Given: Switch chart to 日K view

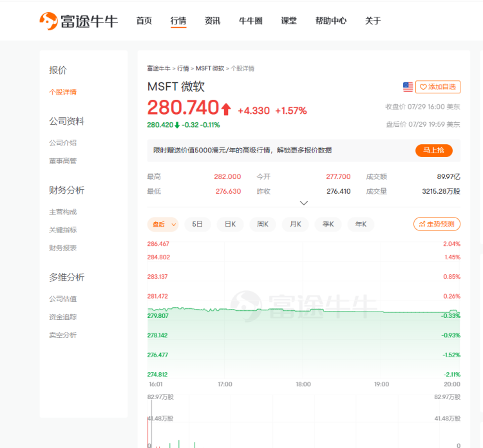Looking at the screenshot, I should click(230, 224).
